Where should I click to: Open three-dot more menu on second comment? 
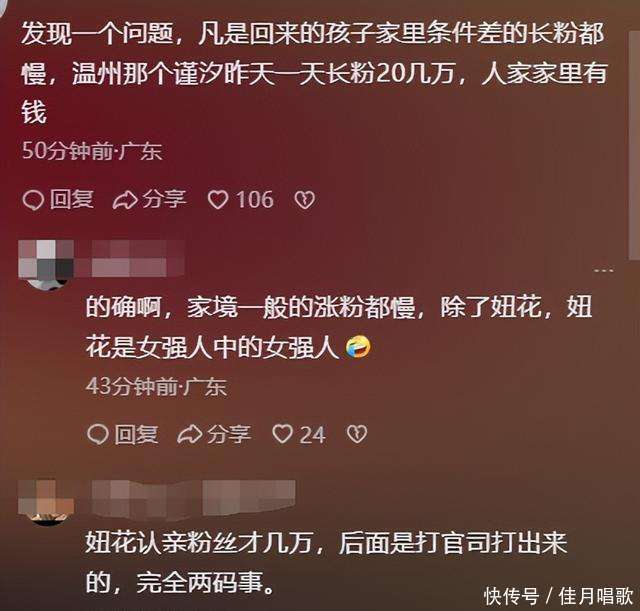[603, 270]
